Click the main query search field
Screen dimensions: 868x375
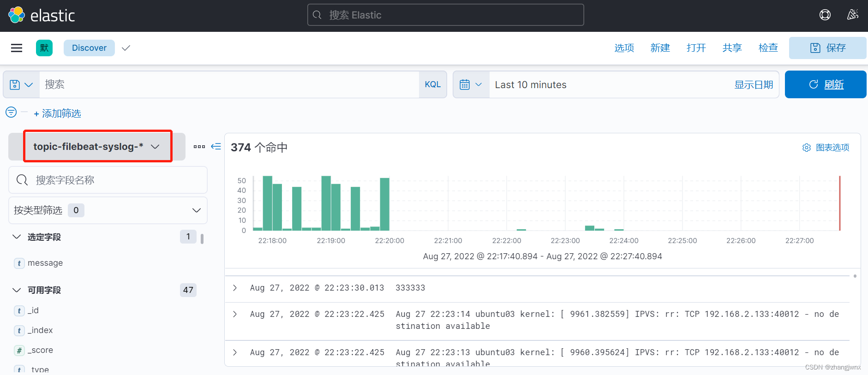(229, 85)
